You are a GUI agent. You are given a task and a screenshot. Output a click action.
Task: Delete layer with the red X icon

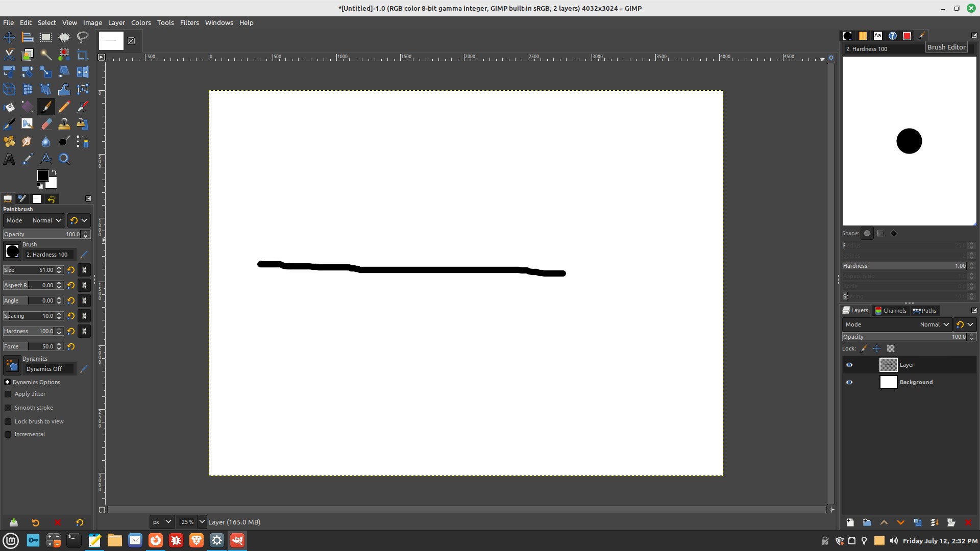pyautogui.click(x=968, y=522)
